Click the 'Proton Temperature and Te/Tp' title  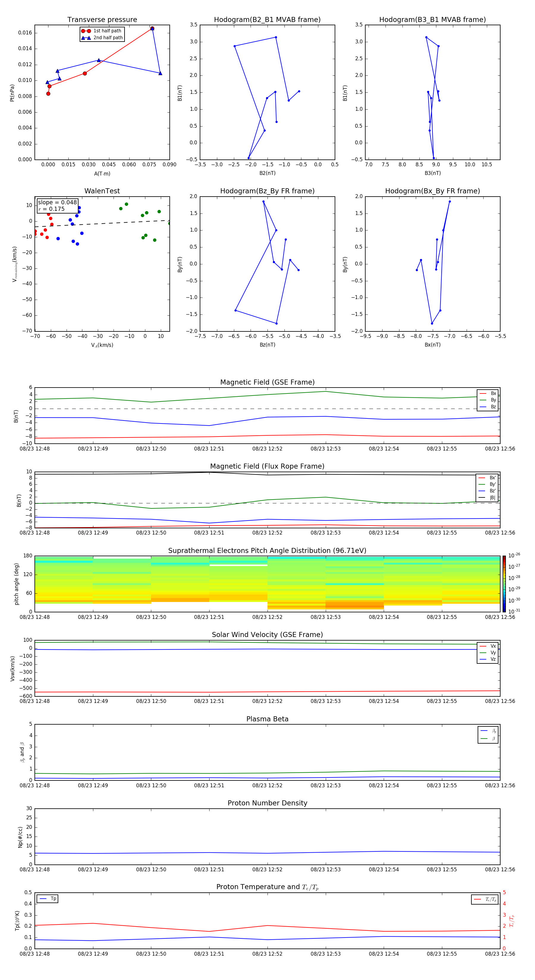(x=267, y=887)
